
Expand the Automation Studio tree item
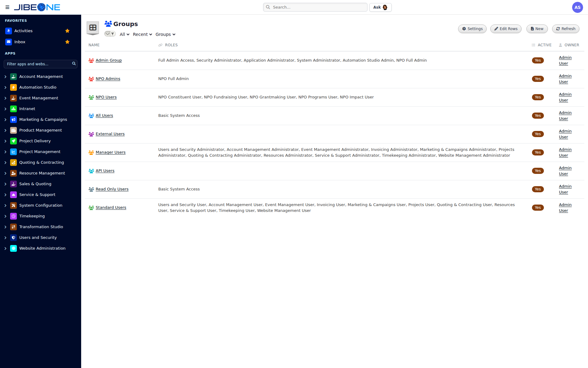point(6,87)
